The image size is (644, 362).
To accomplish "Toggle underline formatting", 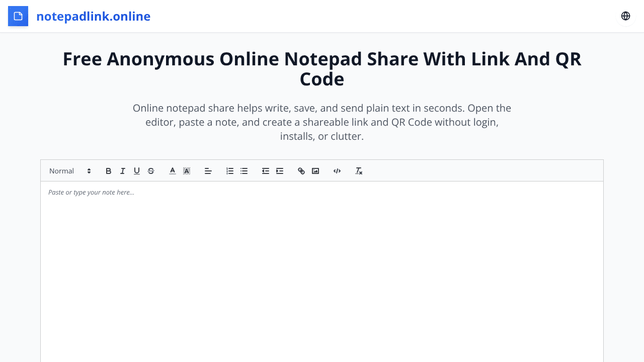I will [136, 171].
